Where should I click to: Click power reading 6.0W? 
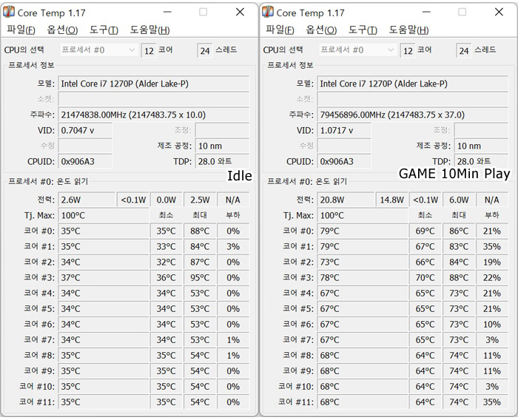(x=459, y=200)
